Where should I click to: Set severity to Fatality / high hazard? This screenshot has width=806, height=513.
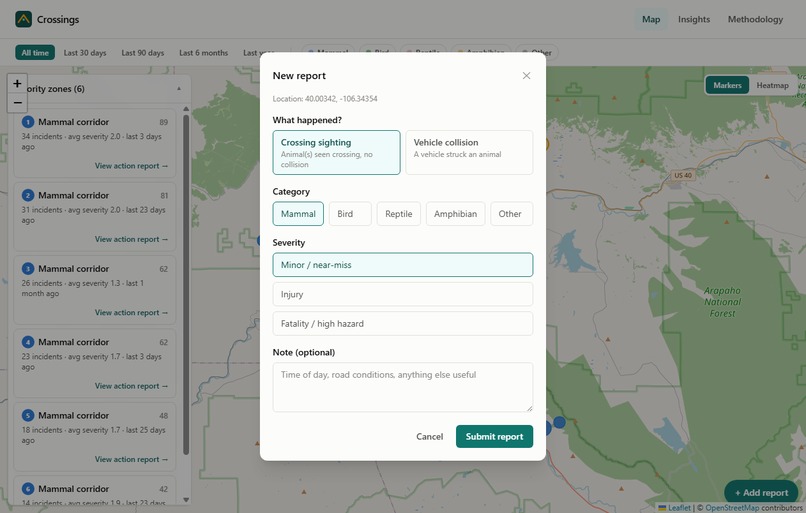click(402, 323)
